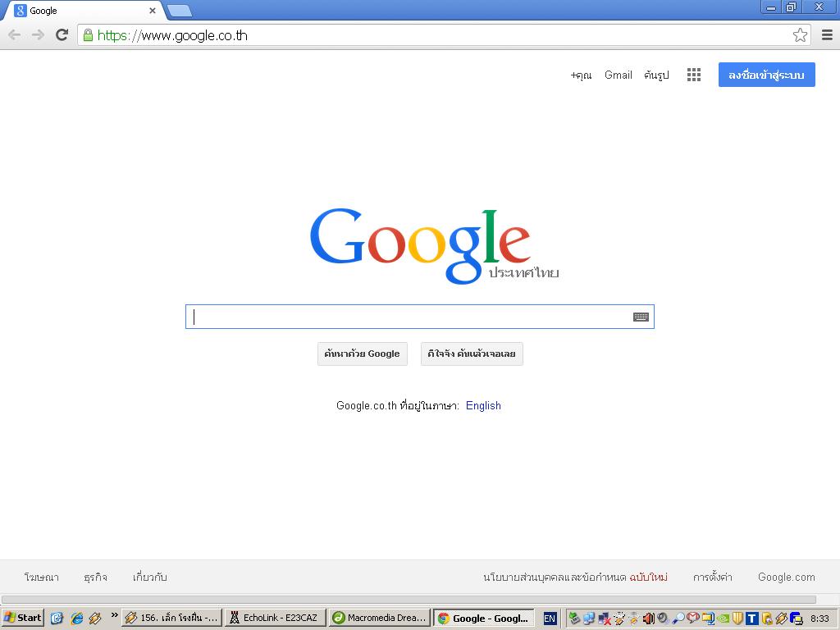
Task: Open the on-screen keyboard in search box
Action: tap(641, 317)
